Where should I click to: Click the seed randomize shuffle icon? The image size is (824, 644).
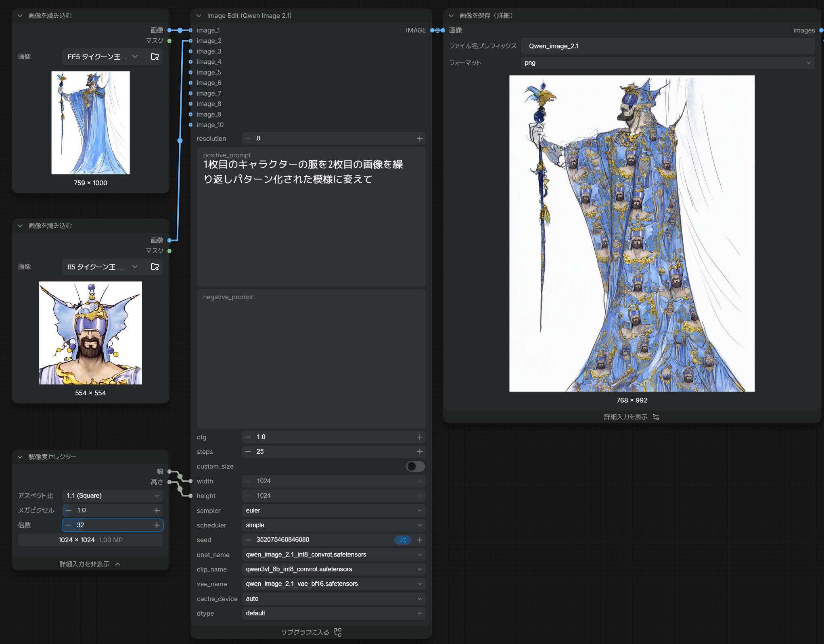403,540
